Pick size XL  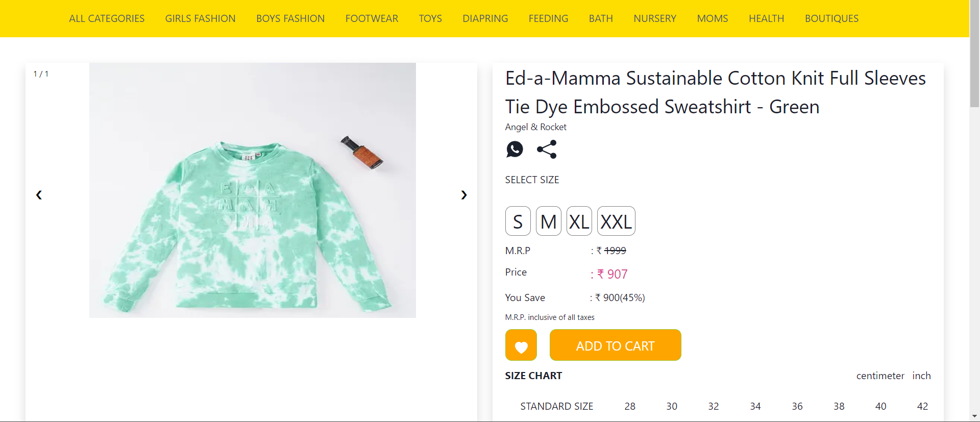pyautogui.click(x=579, y=221)
